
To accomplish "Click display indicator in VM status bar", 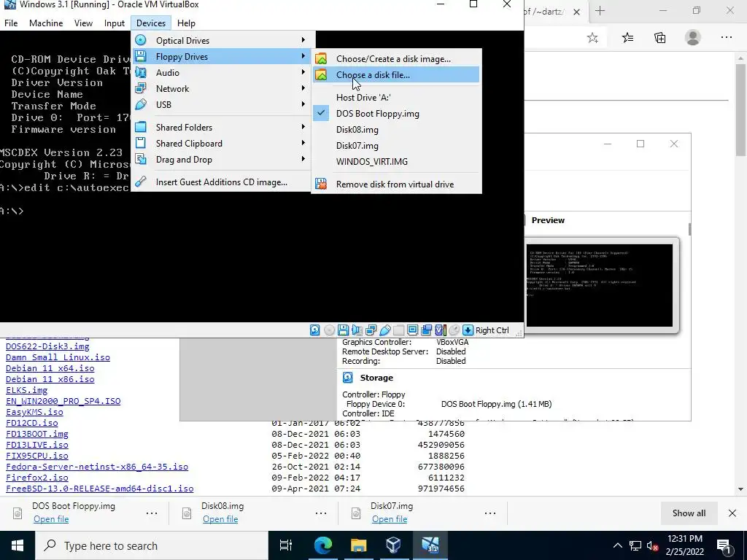I will 413,330.
